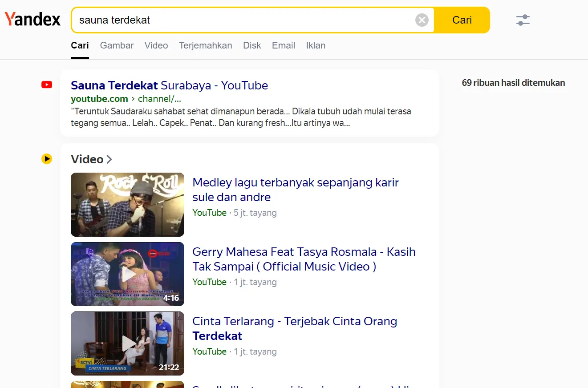This screenshot has height=388, width=588.
Task: Click the Rock Roll video thumbnail
Action: pyautogui.click(x=127, y=204)
